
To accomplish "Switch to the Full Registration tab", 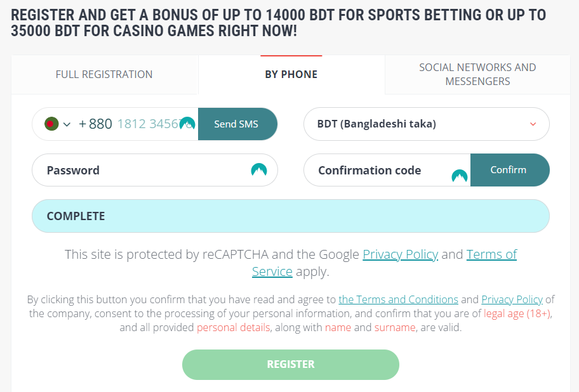I will point(104,74).
